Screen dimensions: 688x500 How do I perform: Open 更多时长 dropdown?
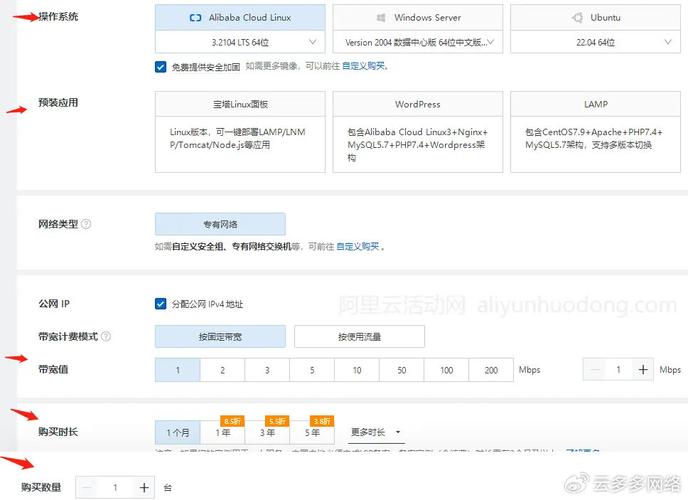[x=376, y=432]
